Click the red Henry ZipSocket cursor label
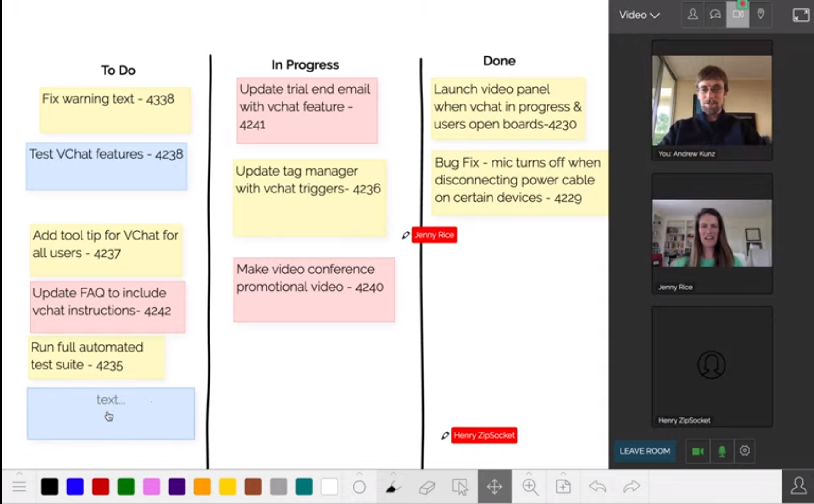 pos(484,435)
